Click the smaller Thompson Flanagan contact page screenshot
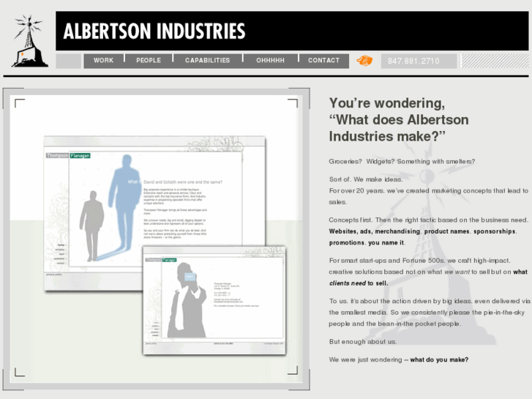 pyautogui.click(x=214, y=300)
